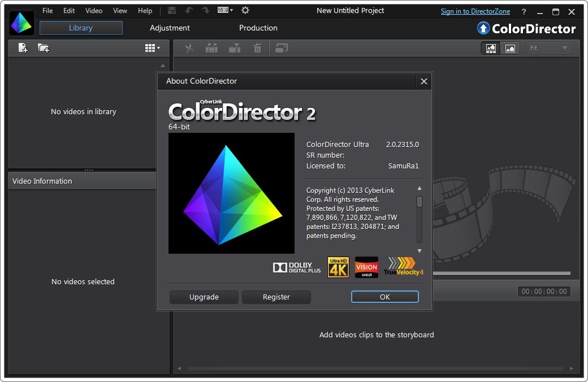
Task: Undo the last action
Action: point(189,11)
